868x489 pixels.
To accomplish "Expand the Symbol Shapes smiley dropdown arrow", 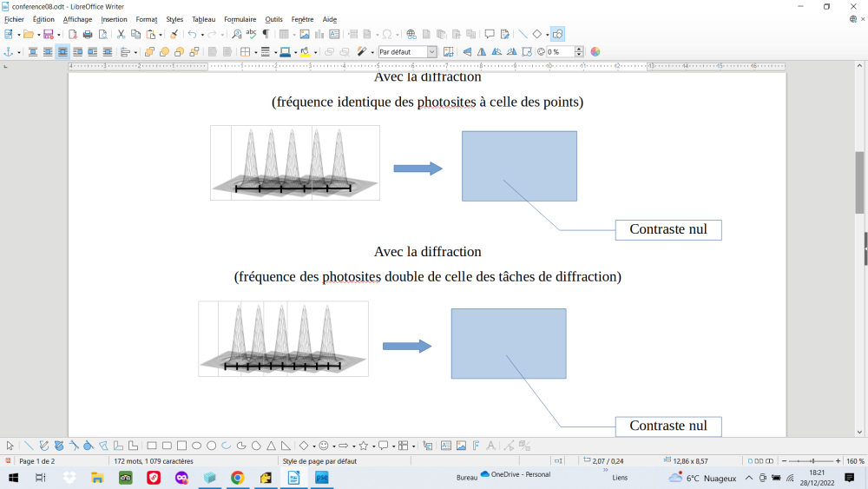I will [x=333, y=446].
